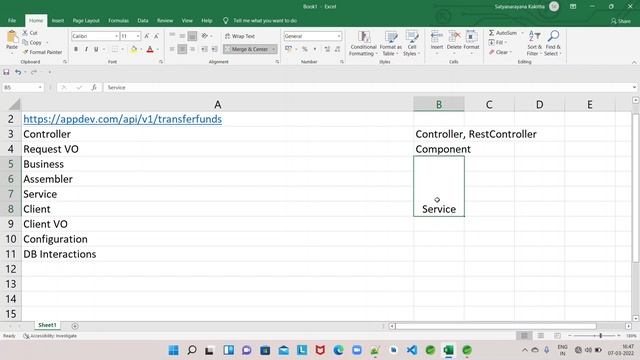This screenshot has height=360, width=640.
Task: Toggle Bottom Align
Action: [192, 36]
